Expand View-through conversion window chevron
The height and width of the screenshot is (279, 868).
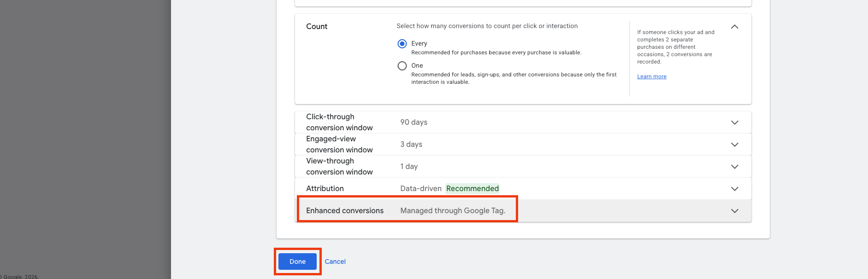(735, 167)
